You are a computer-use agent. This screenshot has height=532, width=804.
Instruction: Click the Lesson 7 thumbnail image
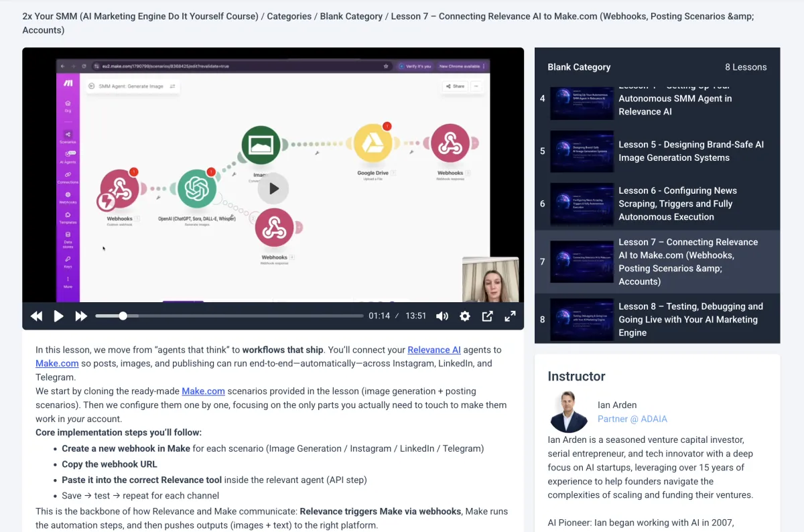[x=582, y=262]
